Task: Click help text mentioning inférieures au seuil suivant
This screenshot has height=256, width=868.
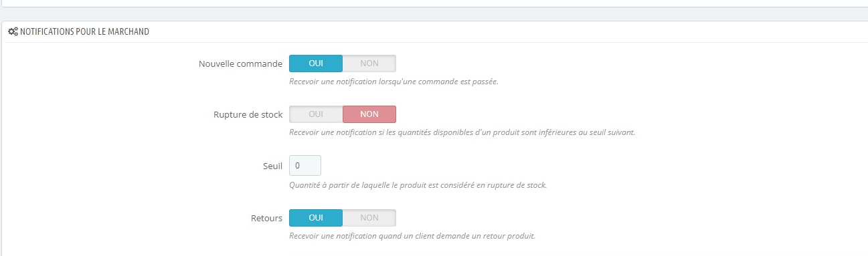Action: coord(462,132)
